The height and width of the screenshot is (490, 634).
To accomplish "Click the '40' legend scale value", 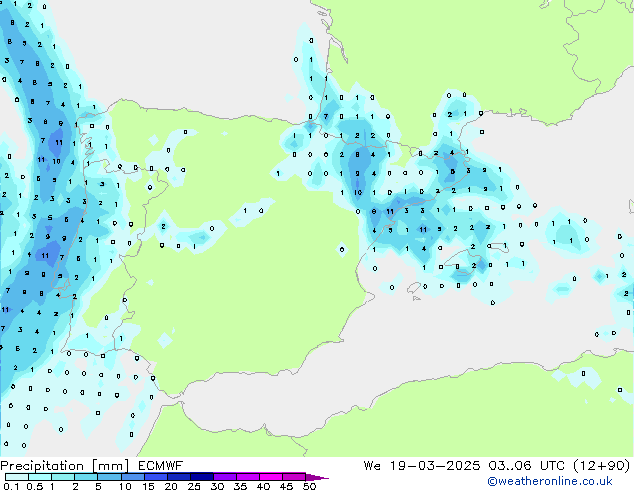I will 263,486.
